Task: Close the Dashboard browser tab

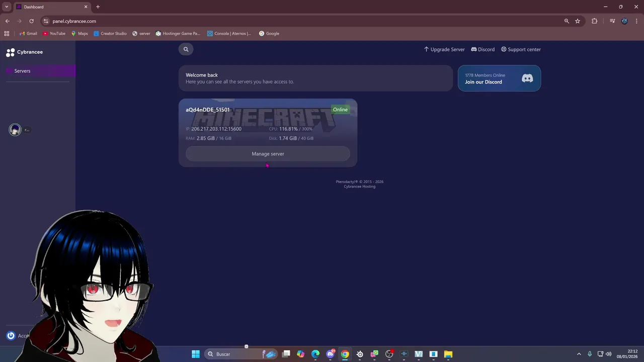Action: point(86,7)
